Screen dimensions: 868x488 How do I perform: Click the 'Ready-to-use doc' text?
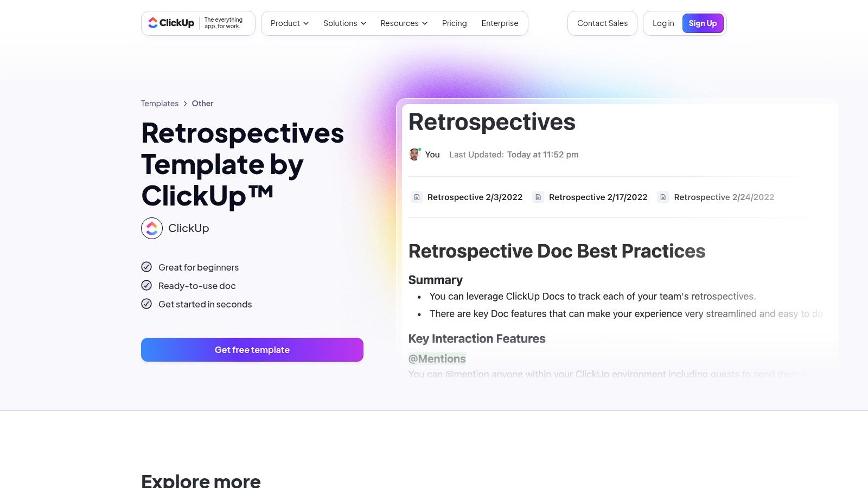point(197,286)
